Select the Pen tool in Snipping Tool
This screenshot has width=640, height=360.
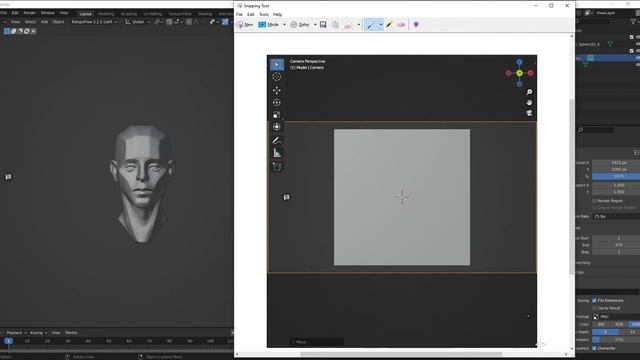point(371,25)
